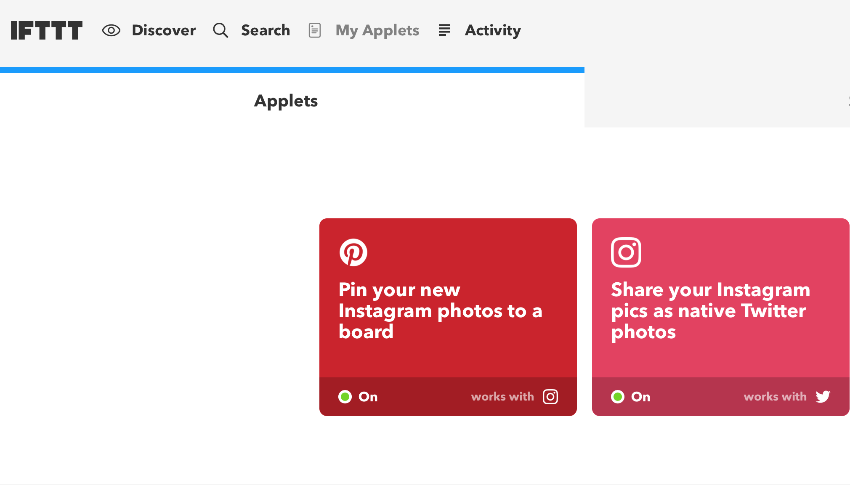Open the Activity feed
Image resolution: width=850 pixels, height=504 pixels.
click(x=493, y=30)
